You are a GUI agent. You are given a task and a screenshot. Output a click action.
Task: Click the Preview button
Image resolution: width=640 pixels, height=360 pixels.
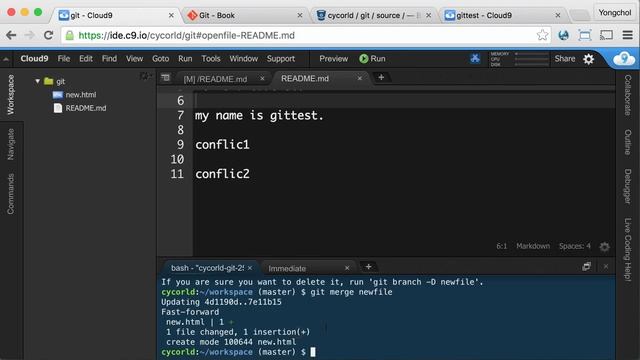tap(333, 59)
